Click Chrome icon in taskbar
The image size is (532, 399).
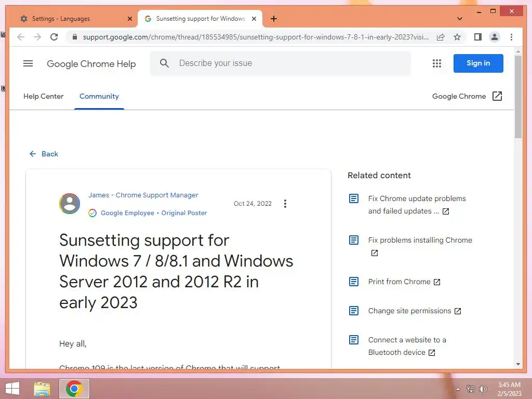(x=74, y=389)
